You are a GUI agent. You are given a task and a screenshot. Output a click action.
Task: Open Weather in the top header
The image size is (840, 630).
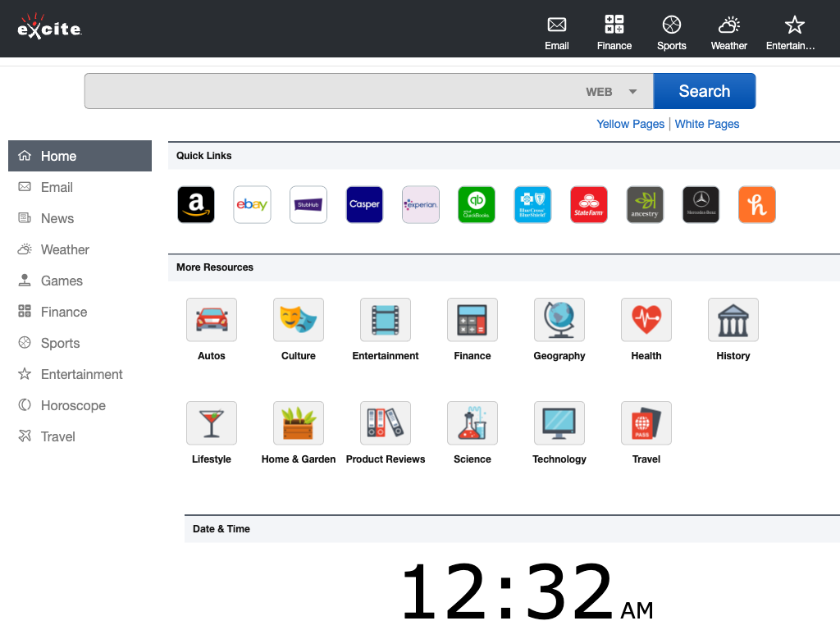tap(728, 33)
